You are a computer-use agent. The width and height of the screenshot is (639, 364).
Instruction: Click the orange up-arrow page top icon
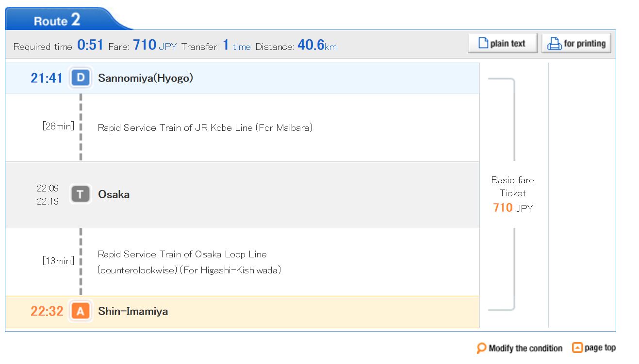577,348
